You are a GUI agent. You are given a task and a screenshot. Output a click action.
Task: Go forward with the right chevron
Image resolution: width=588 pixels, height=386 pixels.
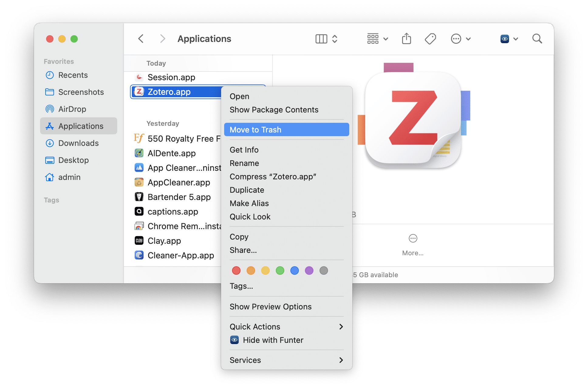point(162,39)
